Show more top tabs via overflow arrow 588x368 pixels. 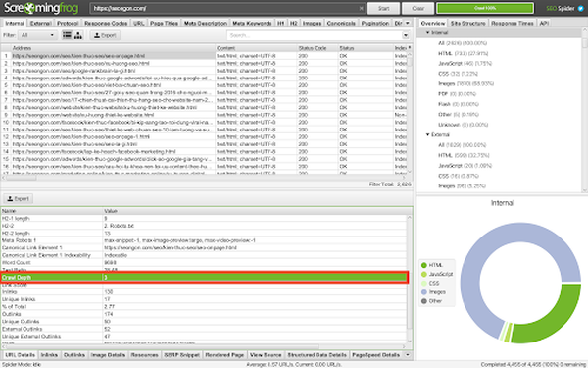click(408, 23)
